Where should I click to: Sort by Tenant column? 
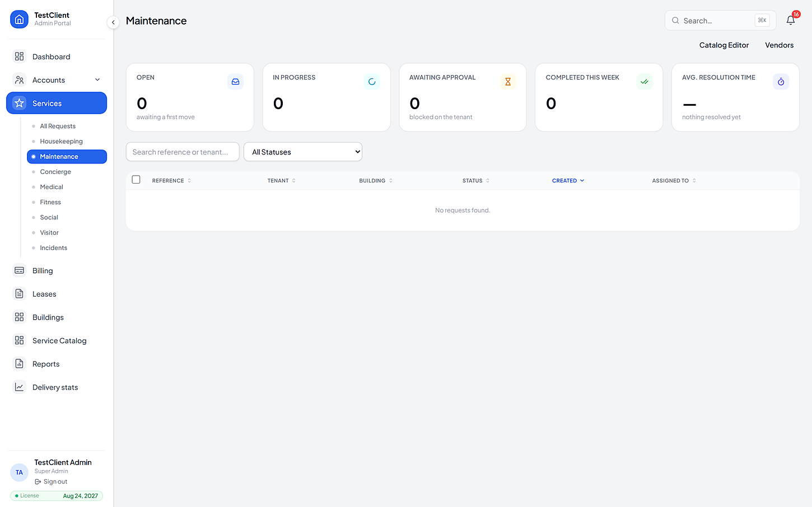pos(281,181)
